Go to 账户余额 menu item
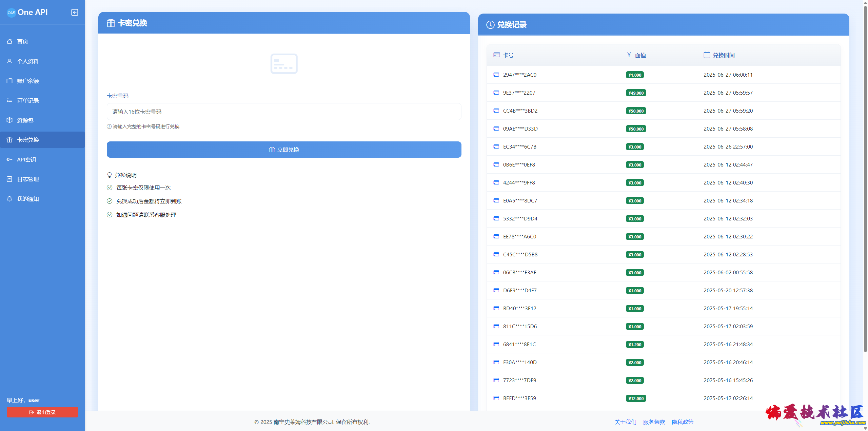 pos(28,81)
